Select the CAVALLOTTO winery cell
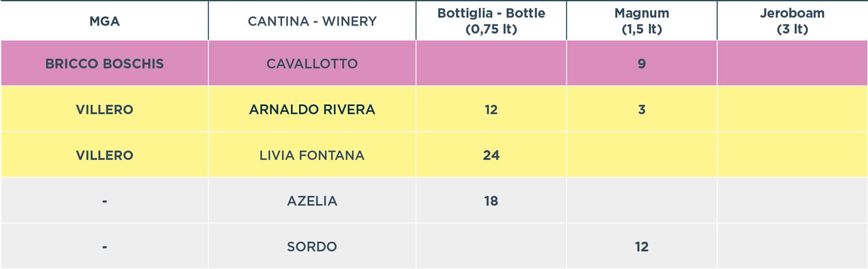Image resolution: width=868 pixels, height=269 pixels. (x=312, y=64)
